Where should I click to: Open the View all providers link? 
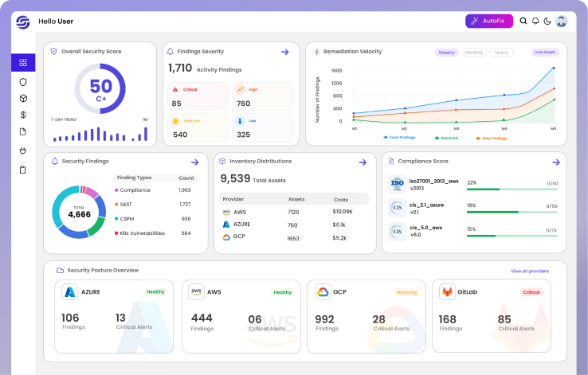(530, 271)
